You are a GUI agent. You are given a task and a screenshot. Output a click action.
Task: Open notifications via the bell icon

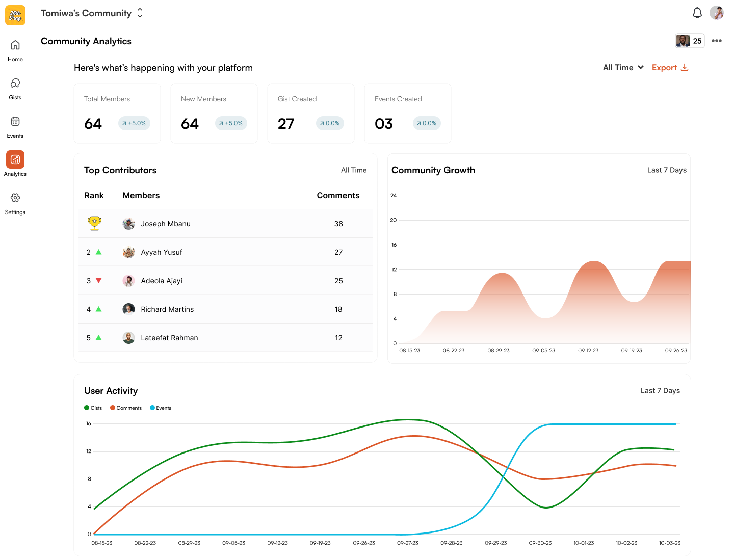click(x=697, y=13)
